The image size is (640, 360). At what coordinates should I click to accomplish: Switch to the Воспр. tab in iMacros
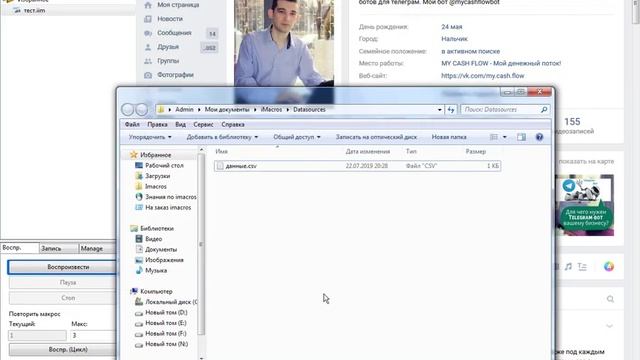(19, 248)
